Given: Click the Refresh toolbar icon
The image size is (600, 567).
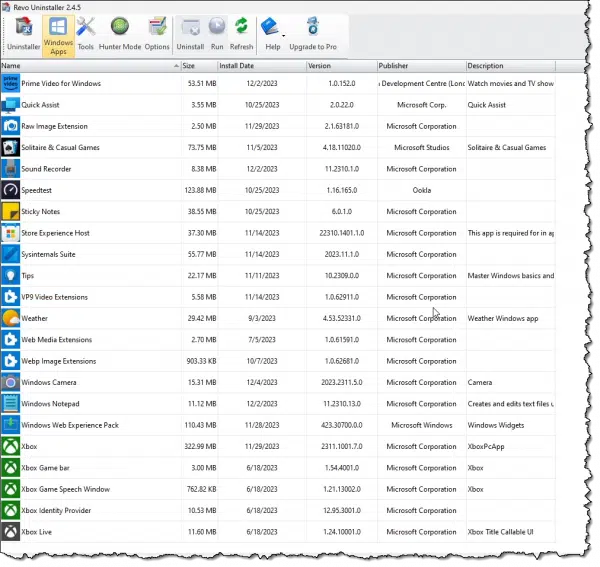Looking at the screenshot, I should coord(241,27).
